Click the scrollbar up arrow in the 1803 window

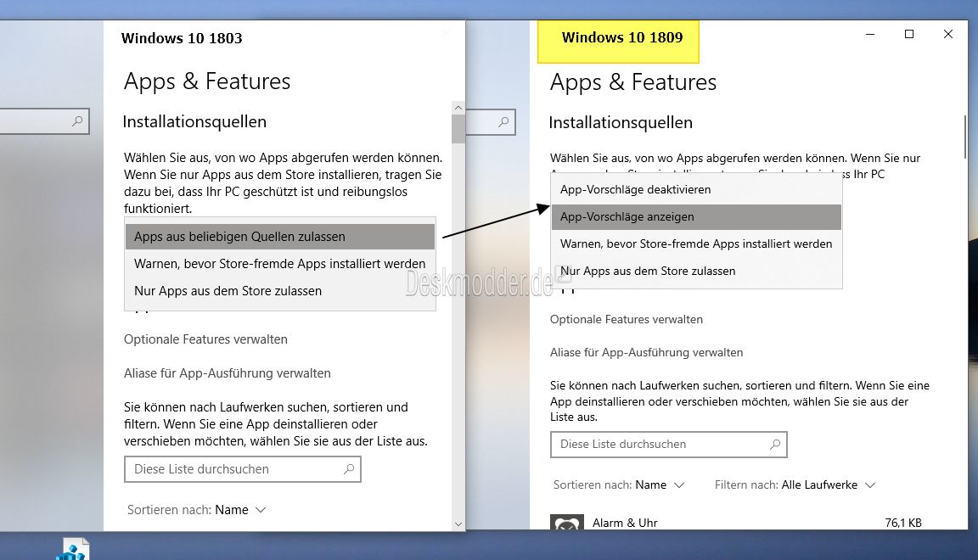[x=458, y=107]
